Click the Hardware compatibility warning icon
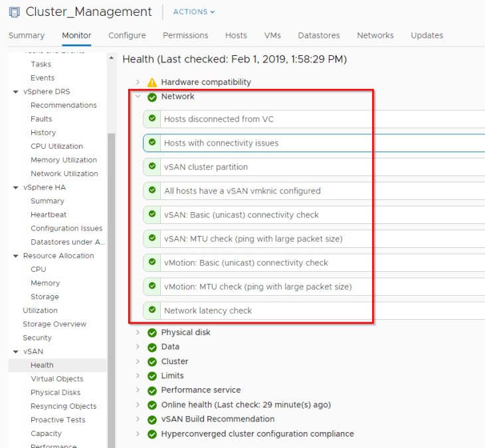 (x=152, y=82)
